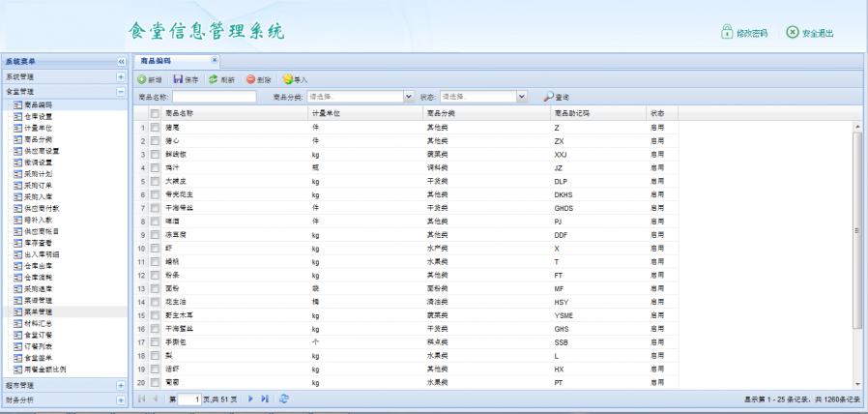
Task: Click the 新增 (add) toolbar icon
Action: (141, 78)
